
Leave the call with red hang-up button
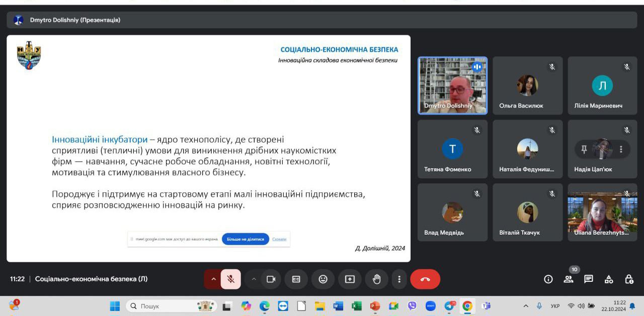pos(425,279)
